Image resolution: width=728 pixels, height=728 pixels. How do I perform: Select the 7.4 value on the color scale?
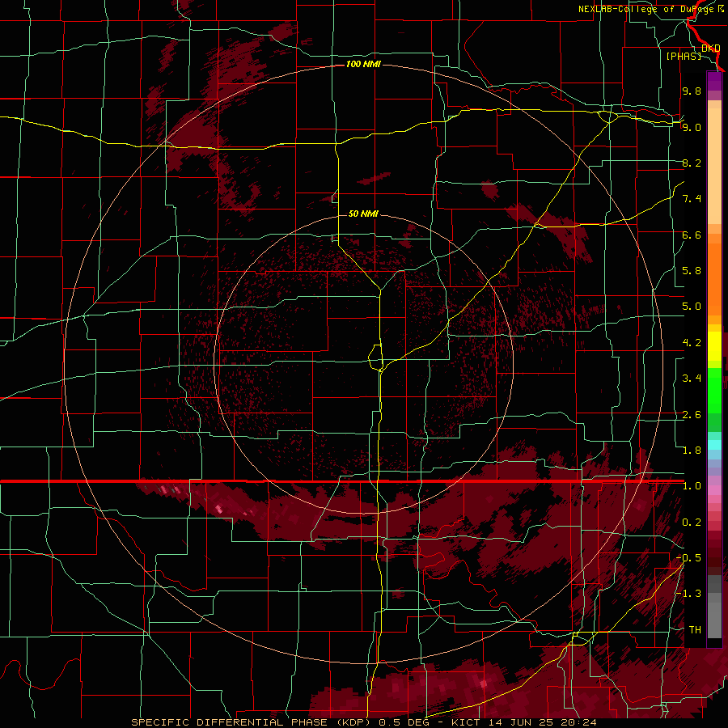pyautogui.click(x=692, y=199)
